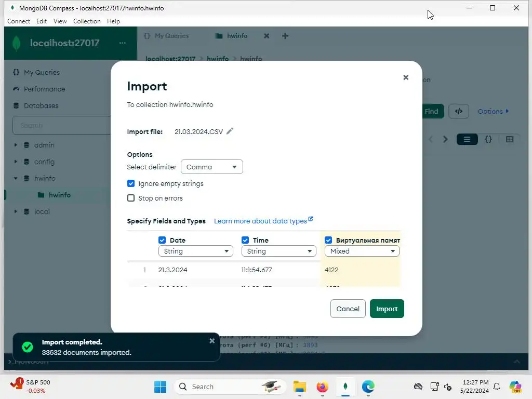The height and width of the screenshot is (399, 532).
Task: Click the 21.3.2024 date cell
Action: pos(172,270)
